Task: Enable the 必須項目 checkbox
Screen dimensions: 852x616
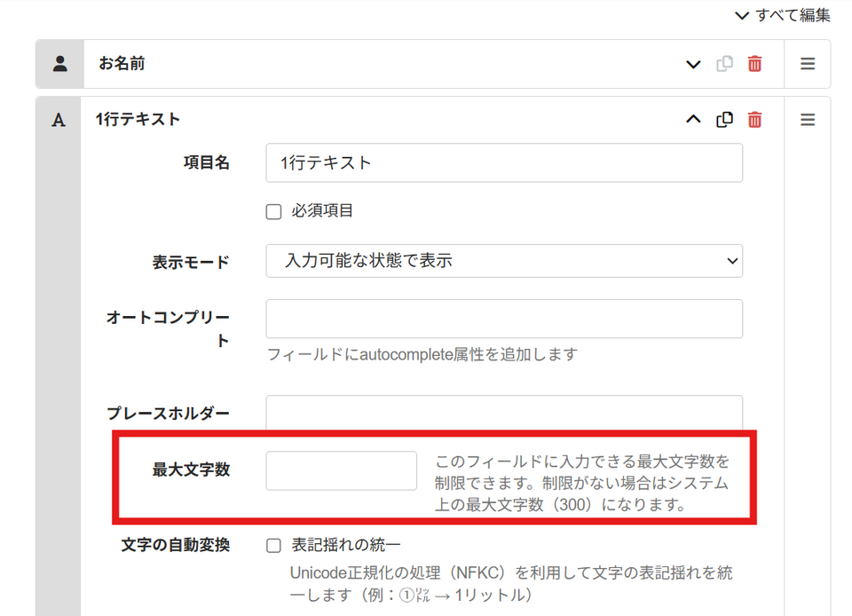Action: pos(274,212)
